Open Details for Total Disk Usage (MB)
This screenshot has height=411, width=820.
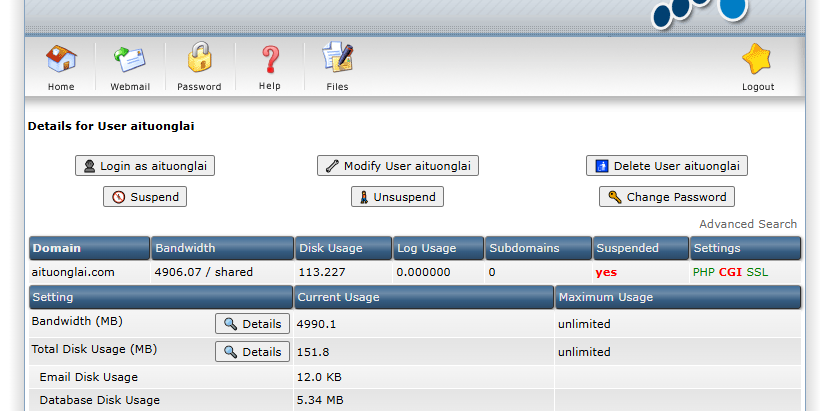tap(252, 352)
